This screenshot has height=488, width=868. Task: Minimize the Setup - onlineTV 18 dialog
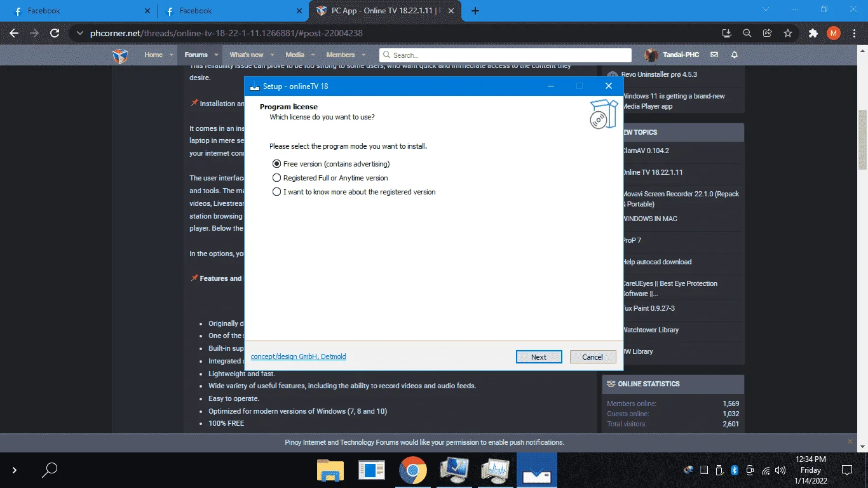point(551,86)
